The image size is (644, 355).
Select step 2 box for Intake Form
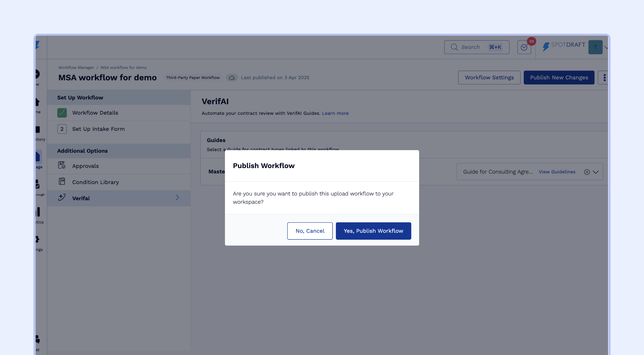(62, 129)
